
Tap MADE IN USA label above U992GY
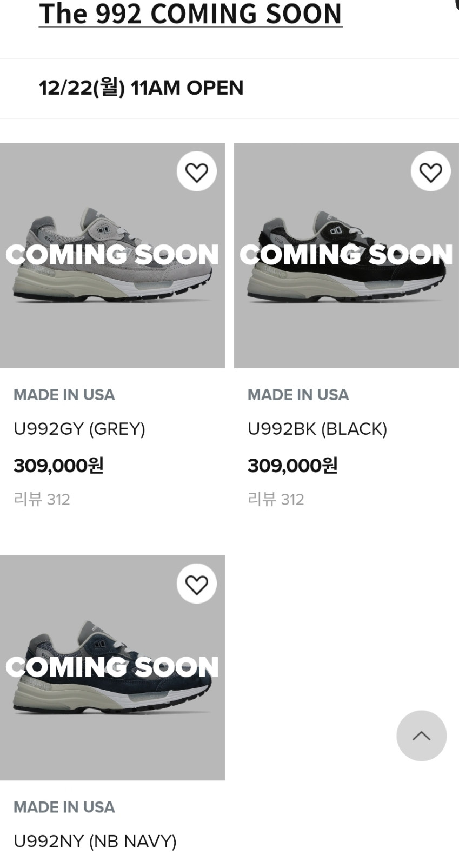(x=64, y=395)
